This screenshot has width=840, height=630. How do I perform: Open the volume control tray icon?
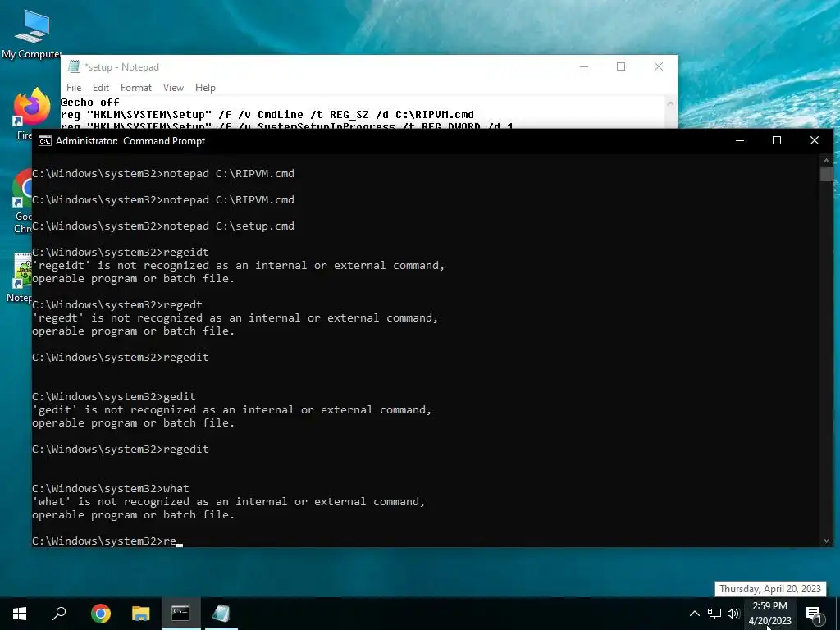pos(733,614)
